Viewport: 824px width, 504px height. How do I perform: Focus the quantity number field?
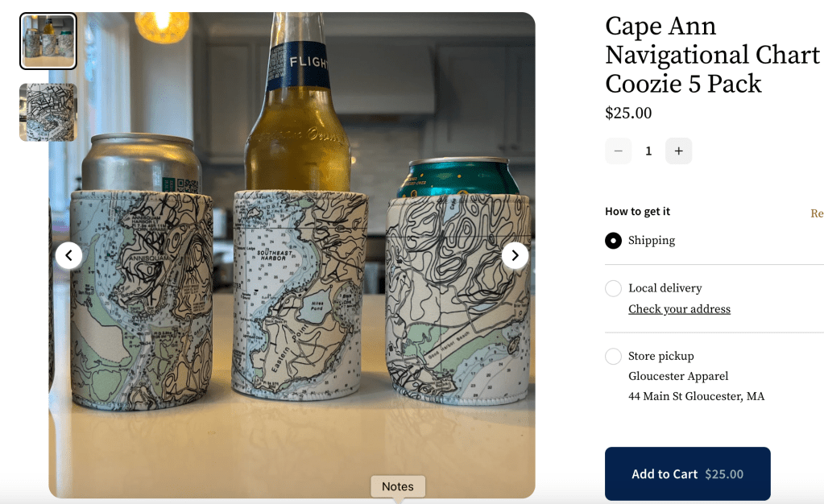(x=648, y=151)
